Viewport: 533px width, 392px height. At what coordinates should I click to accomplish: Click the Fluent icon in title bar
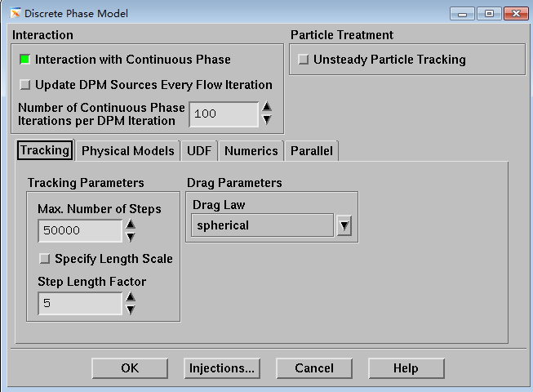coord(15,13)
